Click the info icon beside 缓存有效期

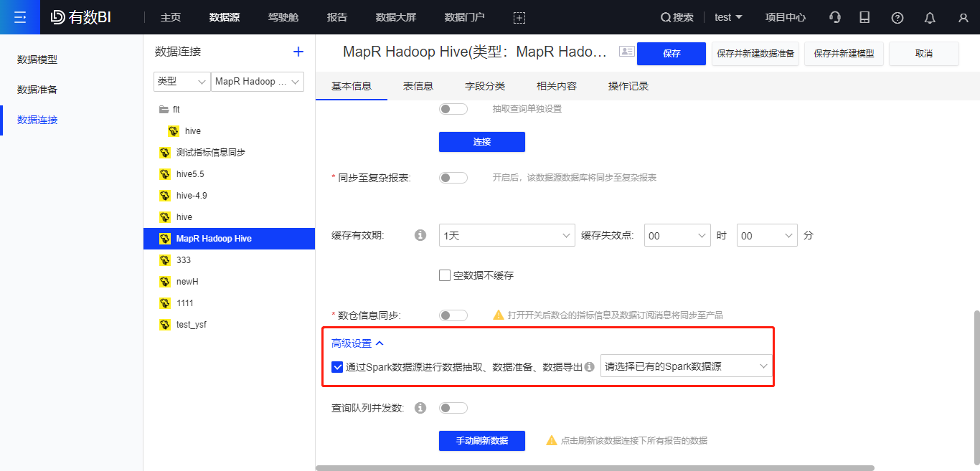tap(420, 235)
